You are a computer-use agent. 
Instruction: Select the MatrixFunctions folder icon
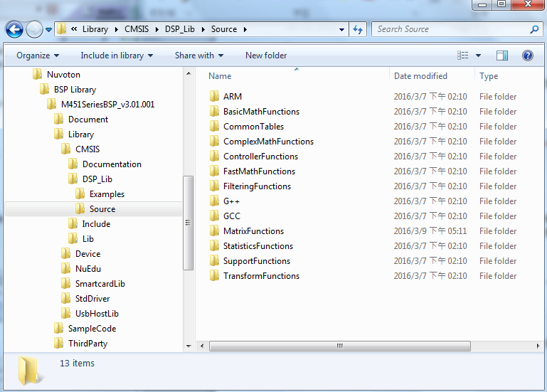coord(214,231)
